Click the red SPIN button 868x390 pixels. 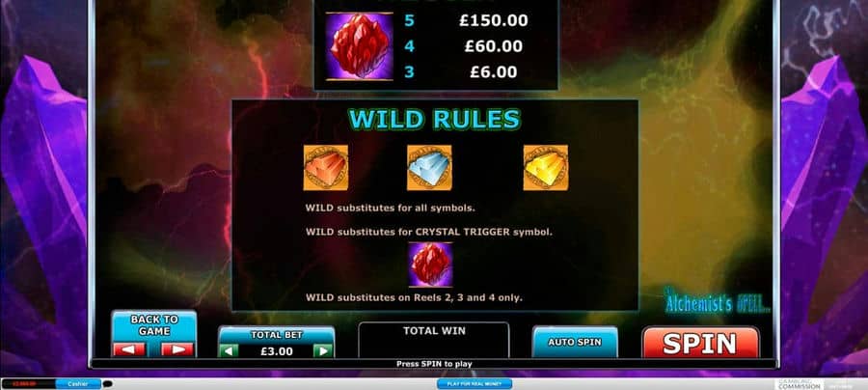click(x=700, y=343)
